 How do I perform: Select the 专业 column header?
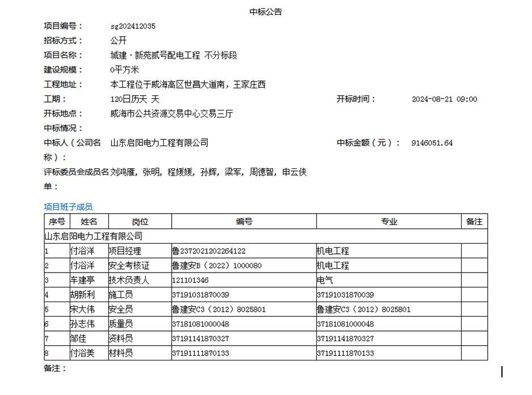click(389, 222)
